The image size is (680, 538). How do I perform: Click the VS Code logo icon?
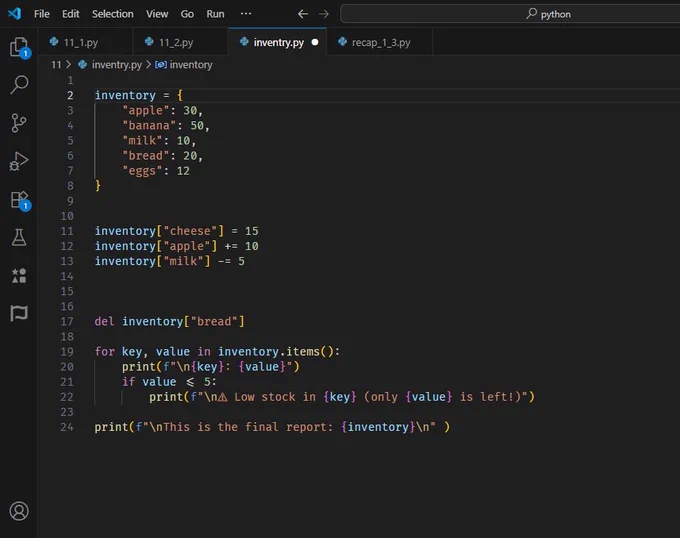coord(14,14)
